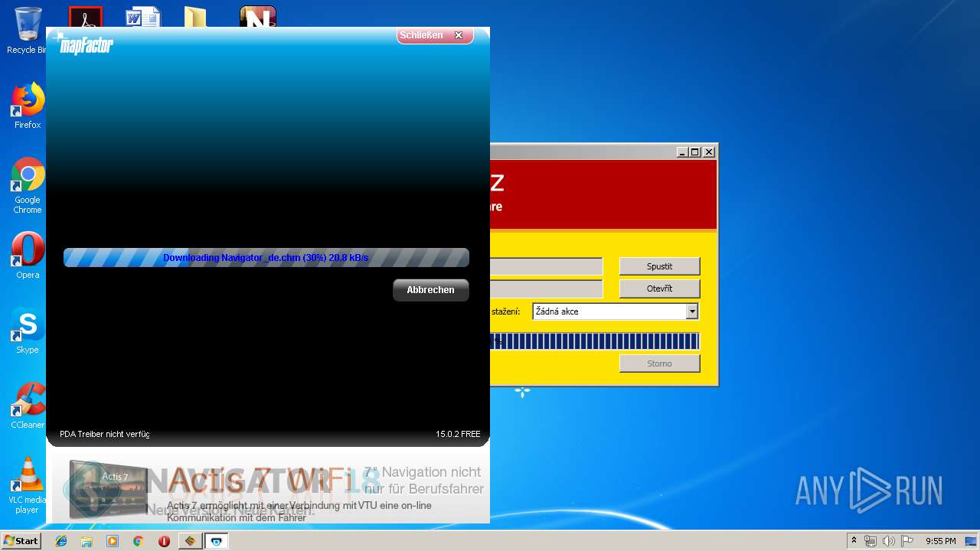This screenshot has width=980, height=551.
Task: Click the Abbrechen button
Action: pyautogui.click(x=431, y=290)
